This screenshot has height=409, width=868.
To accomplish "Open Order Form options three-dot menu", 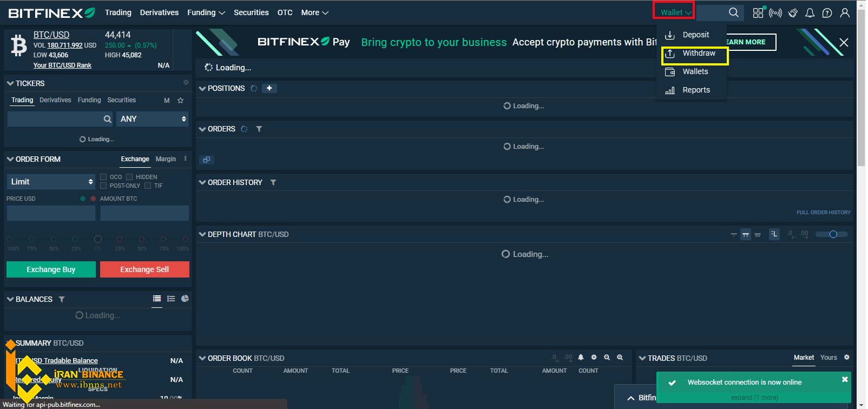I will click(185, 159).
